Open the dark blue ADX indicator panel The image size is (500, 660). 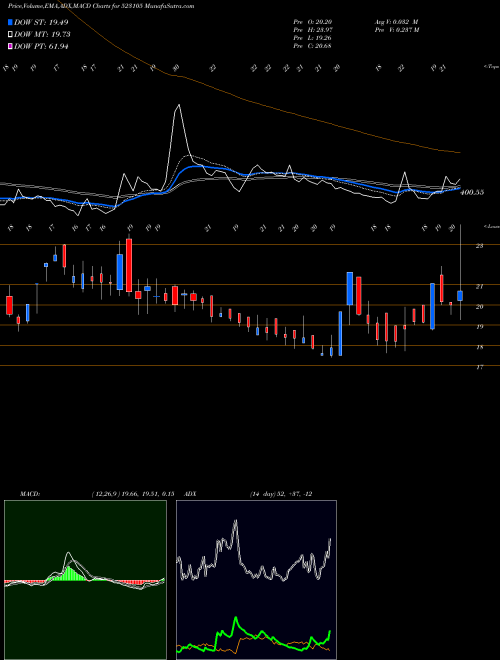point(256,580)
